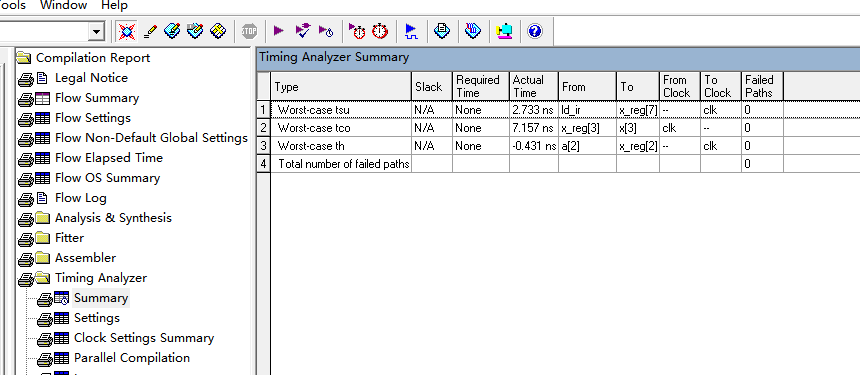Click the Stop Processing toolbar icon
860x375 pixels.
coord(249,31)
